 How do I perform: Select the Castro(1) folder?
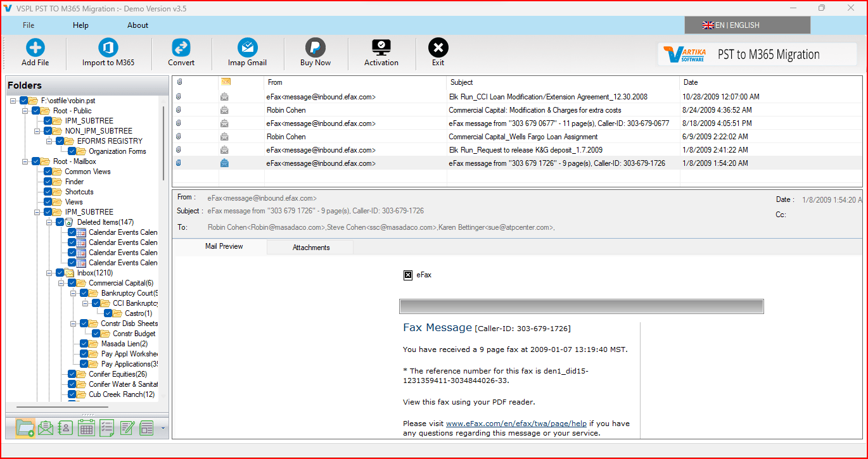point(138,313)
